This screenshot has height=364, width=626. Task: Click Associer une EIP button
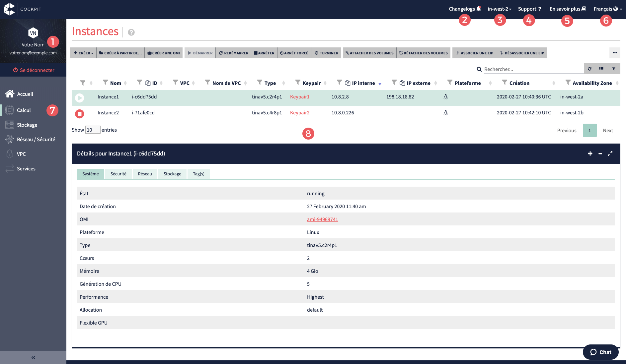point(475,53)
